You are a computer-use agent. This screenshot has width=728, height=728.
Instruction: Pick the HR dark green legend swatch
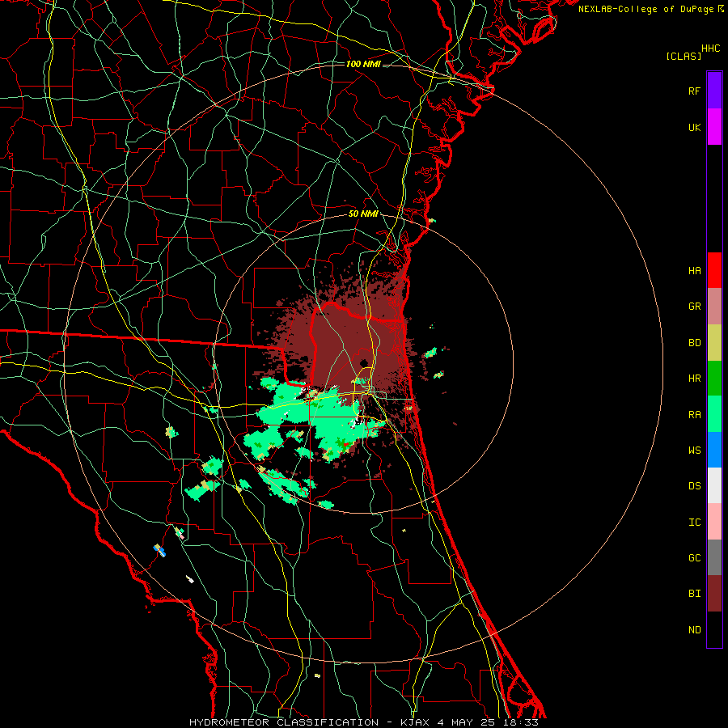(714, 378)
